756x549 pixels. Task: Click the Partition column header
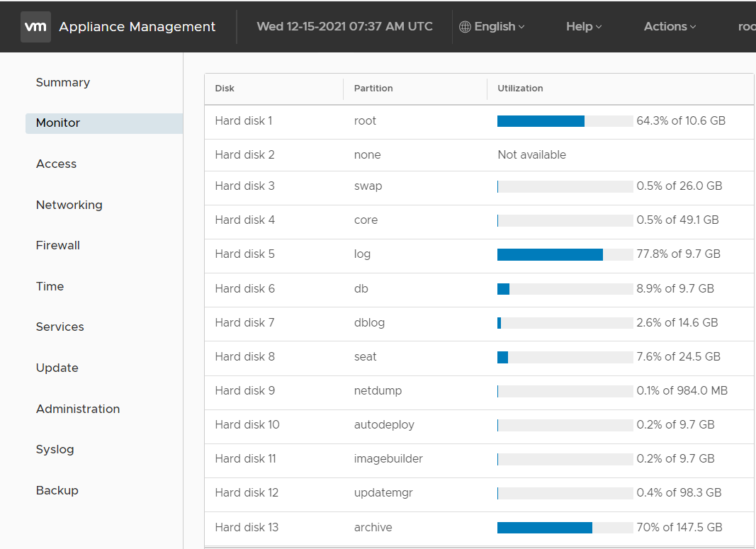[x=373, y=89]
